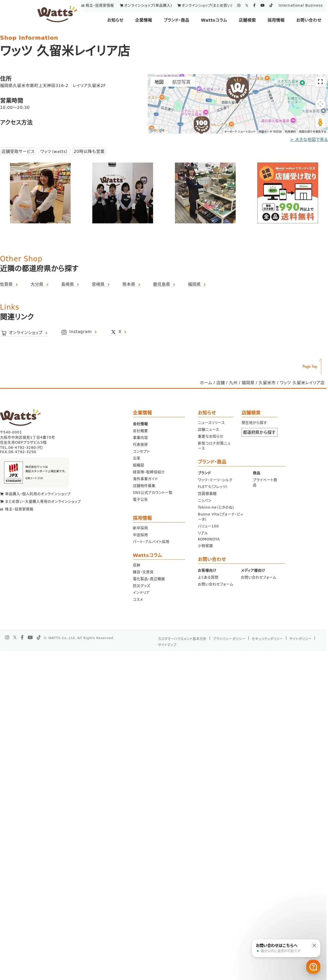Go to Page Top arrow
Screen dimensions: 328x980
click(312, 366)
